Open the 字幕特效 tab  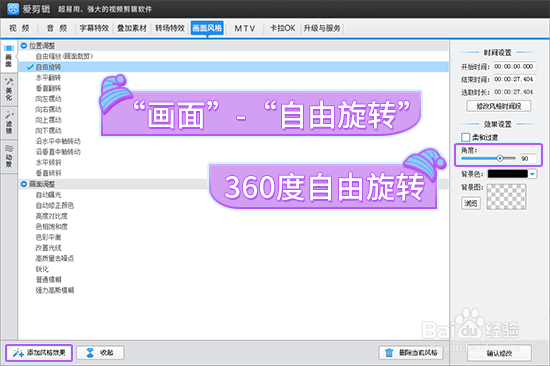pos(94,28)
